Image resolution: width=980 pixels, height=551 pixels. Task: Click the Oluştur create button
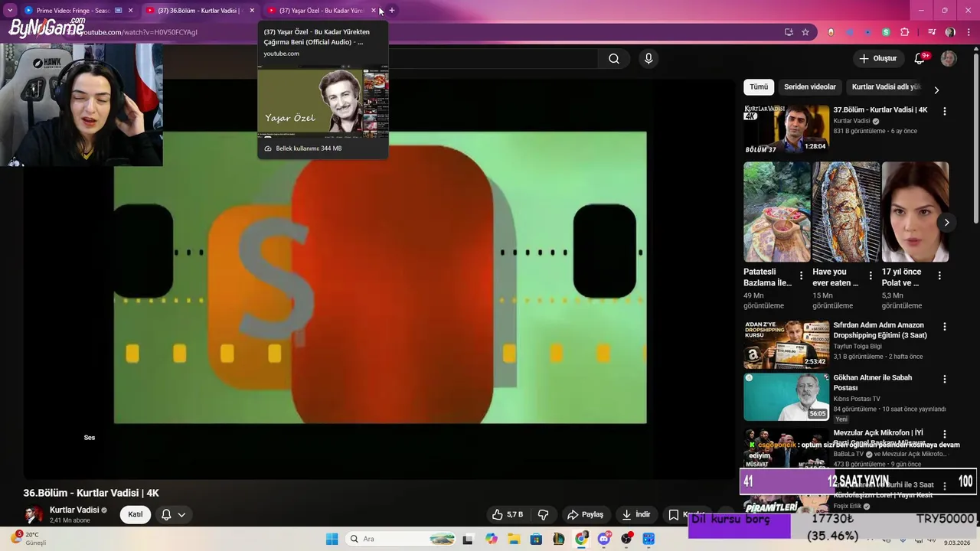tap(877, 58)
